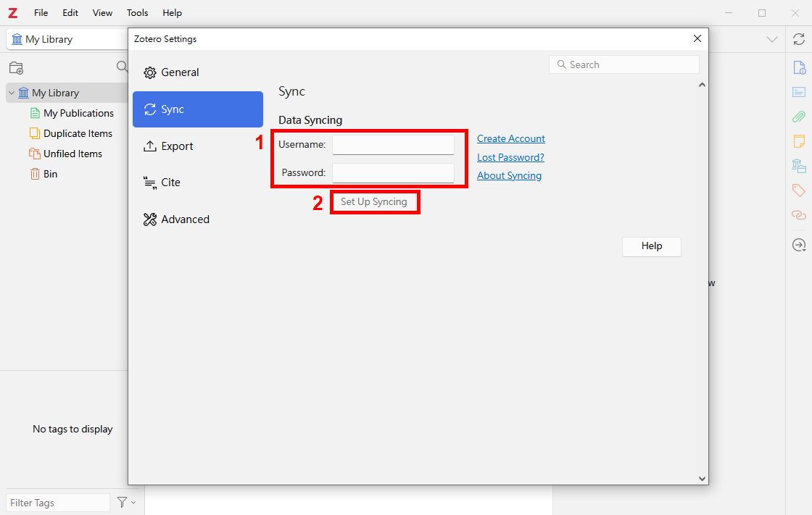Expand the item pane header chevron
Screen dimensions: 812x515
pos(772,39)
